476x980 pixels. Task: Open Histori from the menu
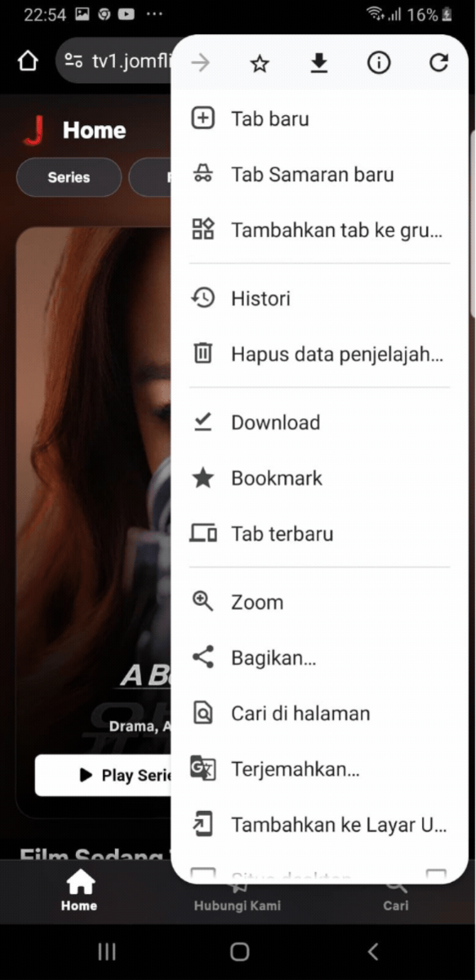tap(320, 298)
